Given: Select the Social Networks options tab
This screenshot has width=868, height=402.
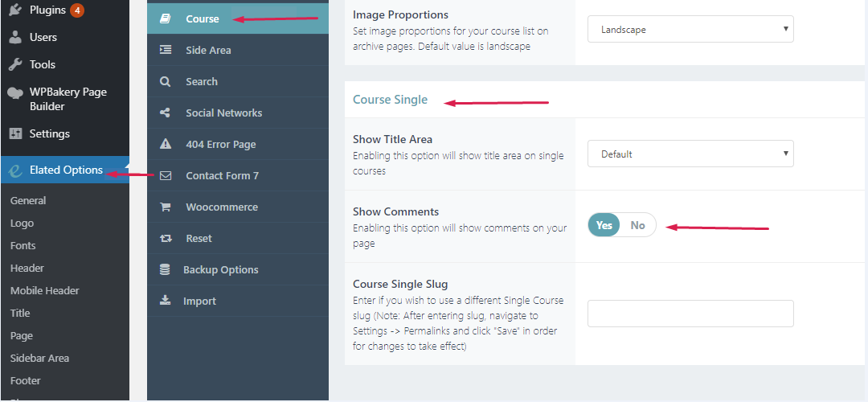Looking at the screenshot, I should [x=238, y=113].
